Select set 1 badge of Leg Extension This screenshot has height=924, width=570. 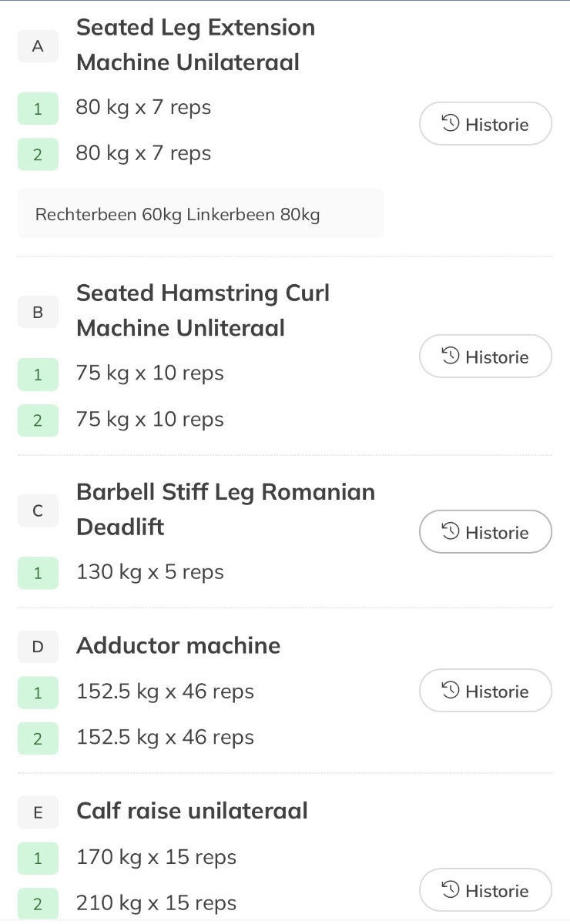[x=38, y=109]
